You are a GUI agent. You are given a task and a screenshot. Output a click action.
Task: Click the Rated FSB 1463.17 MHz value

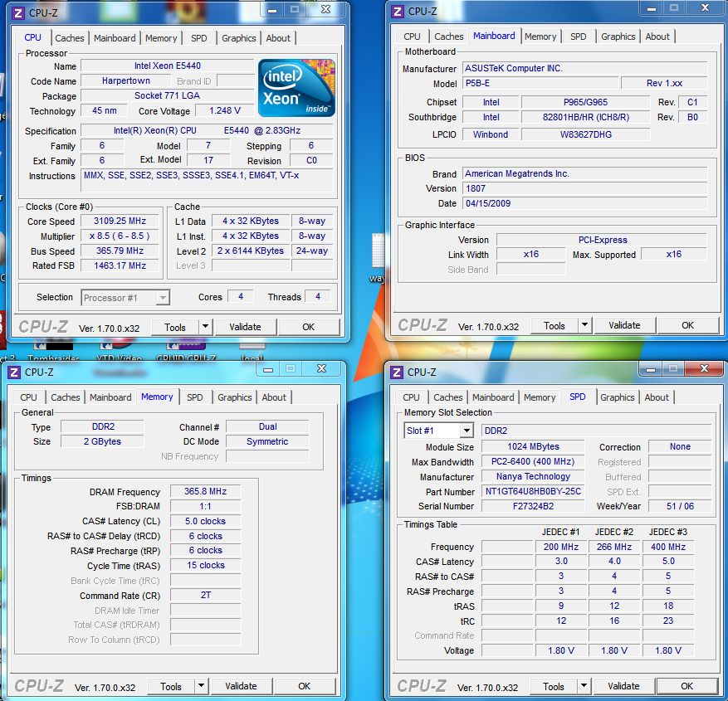click(120, 265)
